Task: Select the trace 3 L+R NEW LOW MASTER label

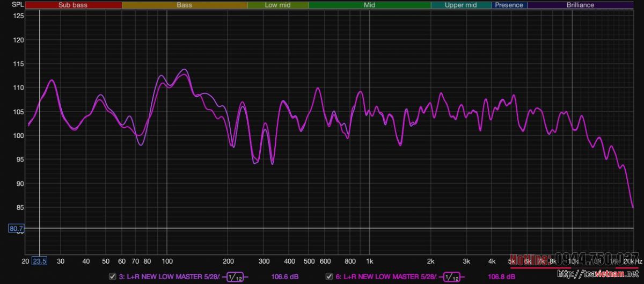Action: [x=169, y=277]
